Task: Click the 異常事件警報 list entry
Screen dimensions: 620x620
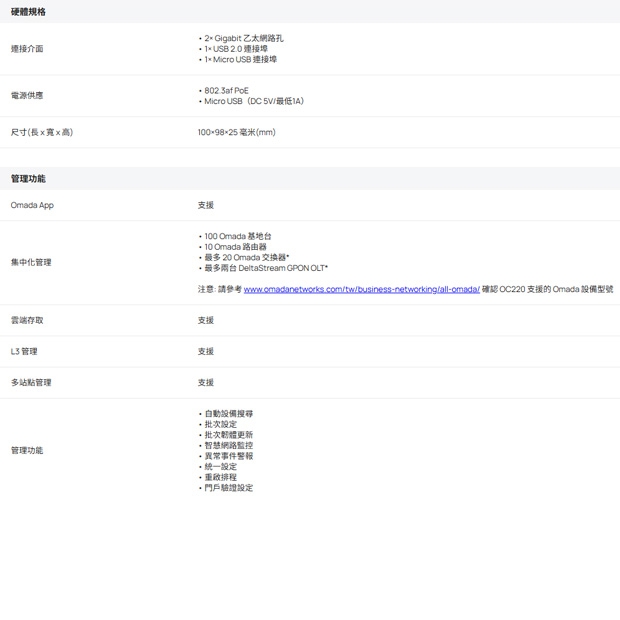Action: click(x=229, y=456)
